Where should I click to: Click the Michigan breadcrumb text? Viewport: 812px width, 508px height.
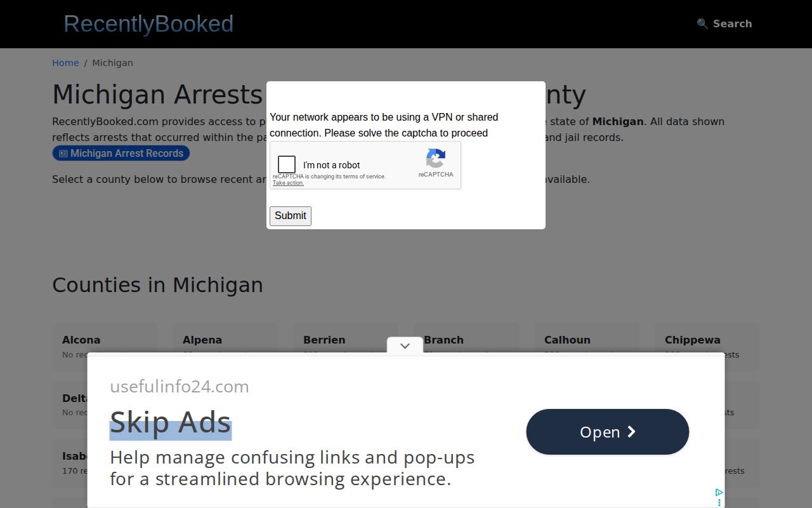point(112,63)
